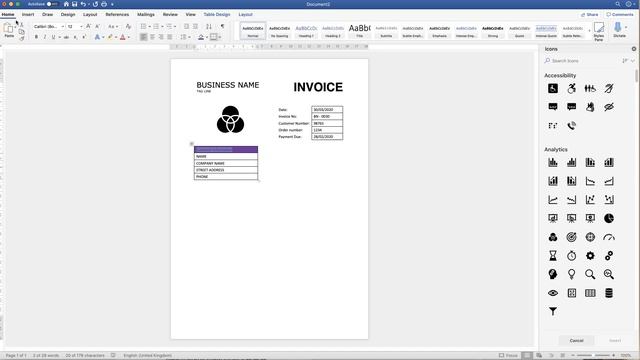Open the Mailings tab
The image size is (640, 360).
coord(146,14)
